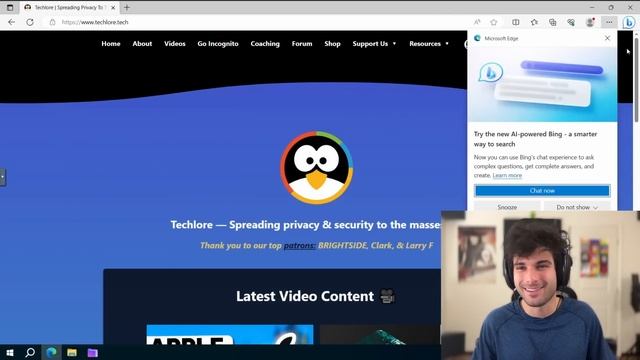640x360 pixels.
Task: Open Windows taskbar search
Action: pos(30,352)
